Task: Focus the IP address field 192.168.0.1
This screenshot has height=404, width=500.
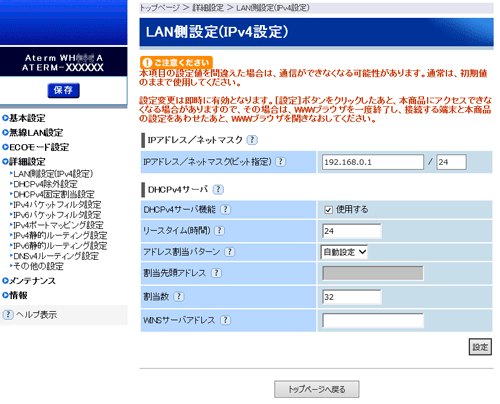Action: pyautogui.click(x=373, y=162)
